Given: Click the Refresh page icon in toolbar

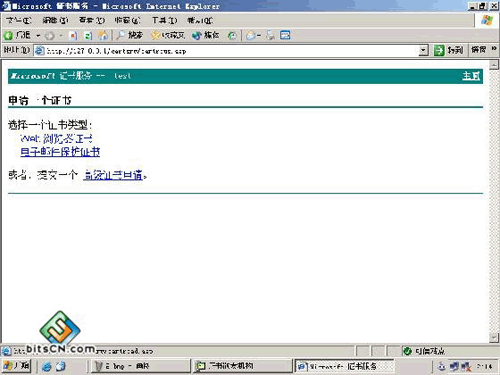Looking at the screenshot, I should (88, 35).
